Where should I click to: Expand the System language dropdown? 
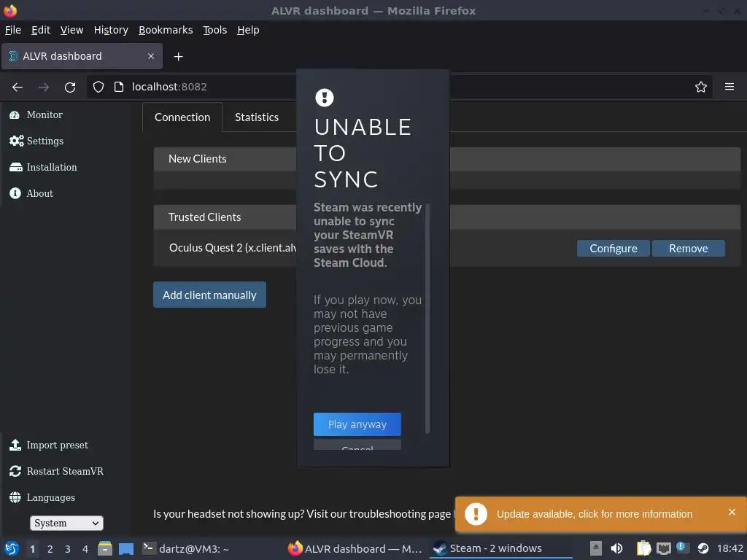(x=66, y=523)
